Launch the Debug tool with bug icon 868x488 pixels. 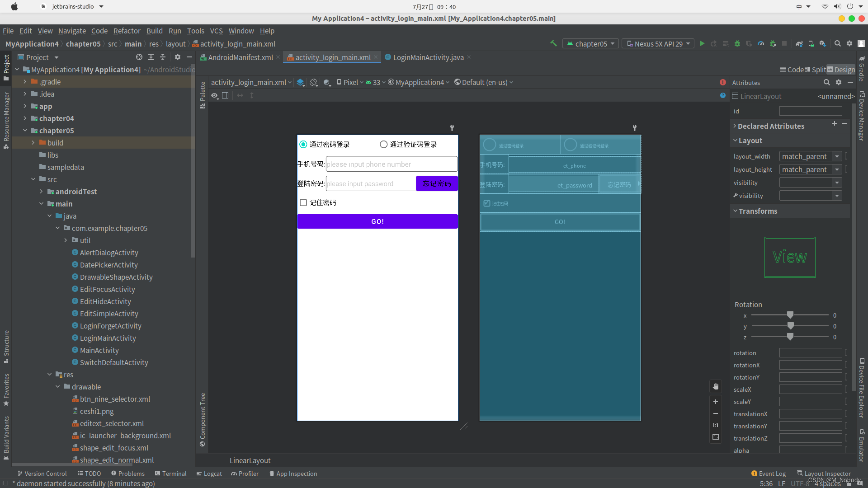click(737, 43)
